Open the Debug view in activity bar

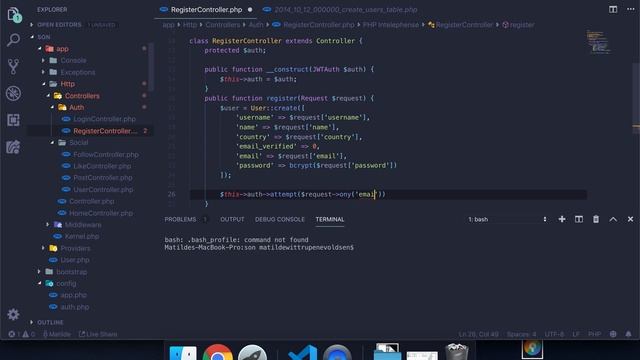click(x=13, y=93)
